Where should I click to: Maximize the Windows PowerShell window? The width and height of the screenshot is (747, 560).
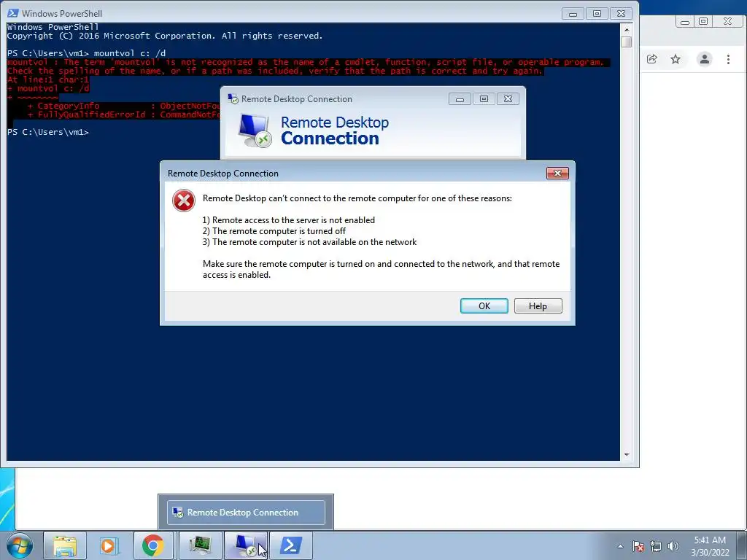[x=597, y=13]
